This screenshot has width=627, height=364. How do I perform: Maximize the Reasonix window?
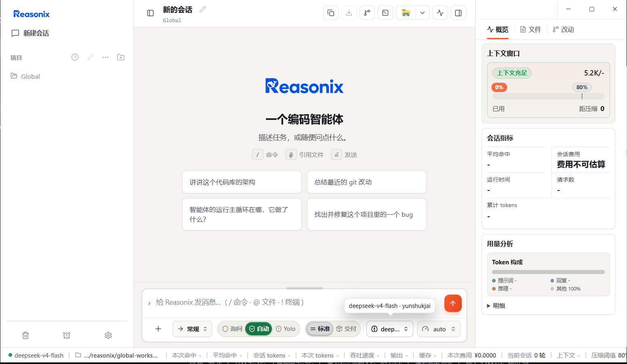click(591, 9)
